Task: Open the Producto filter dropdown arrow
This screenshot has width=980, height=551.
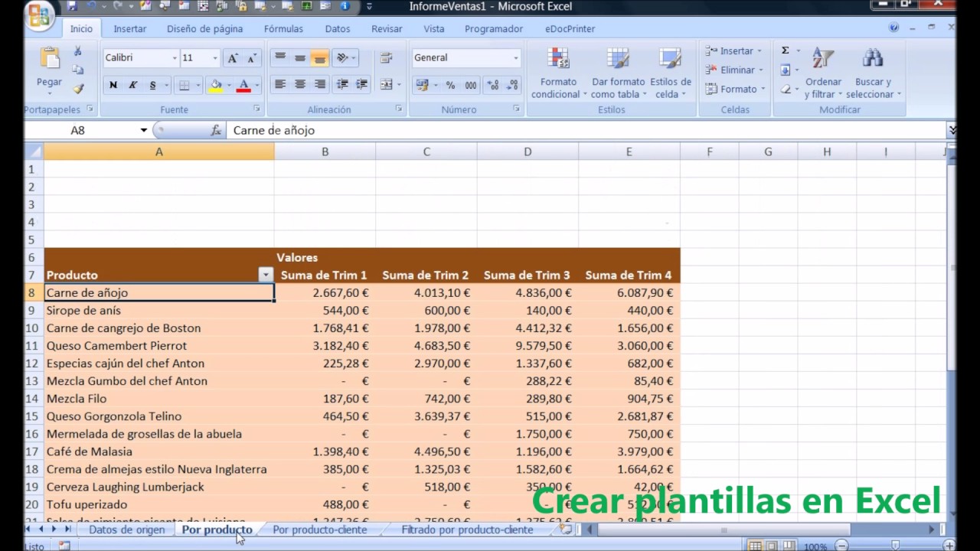Action: click(266, 275)
